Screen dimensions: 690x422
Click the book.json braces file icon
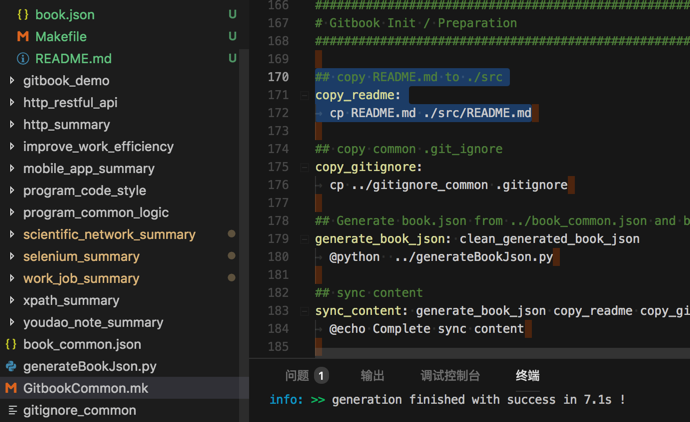pyautogui.click(x=23, y=15)
